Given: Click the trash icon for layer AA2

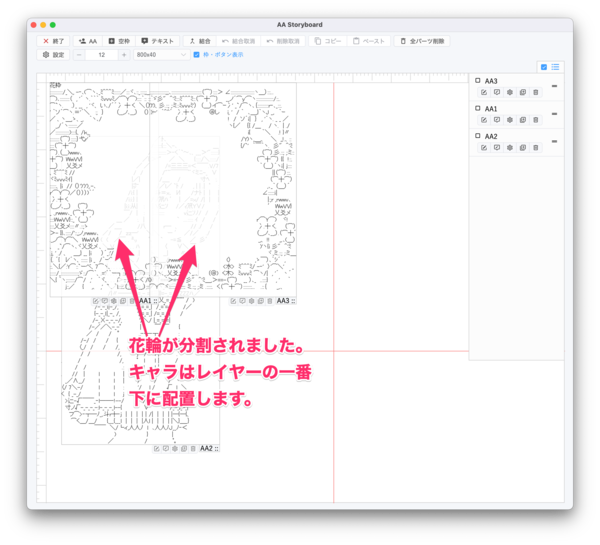Looking at the screenshot, I should coord(536,148).
